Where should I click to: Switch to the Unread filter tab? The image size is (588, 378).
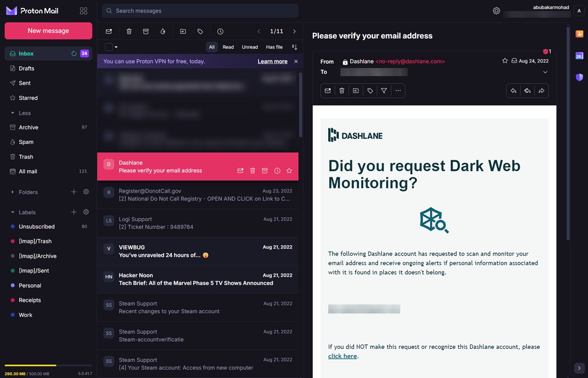click(250, 47)
